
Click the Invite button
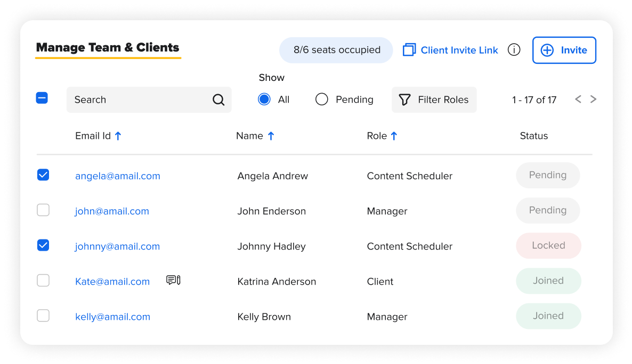[564, 50]
